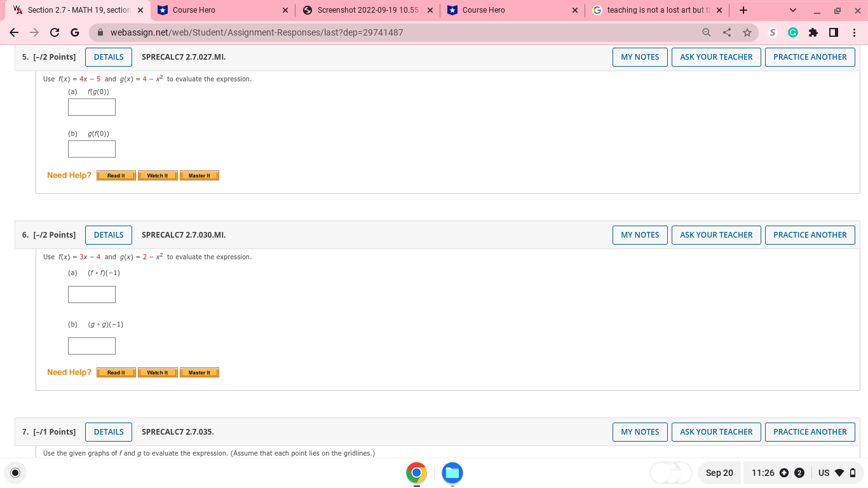Click the answer box for g(f(0))
This screenshot has height=488, width=868.
coord(92,149)
